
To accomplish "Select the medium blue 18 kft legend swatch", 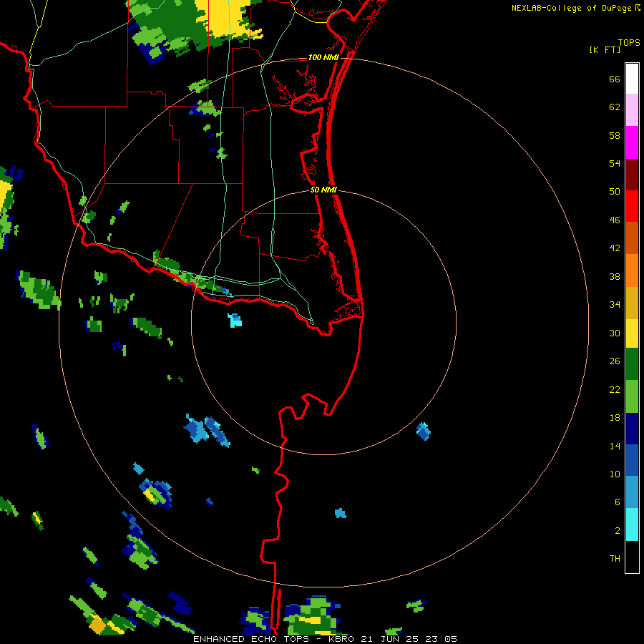I will tap(632, 460).
